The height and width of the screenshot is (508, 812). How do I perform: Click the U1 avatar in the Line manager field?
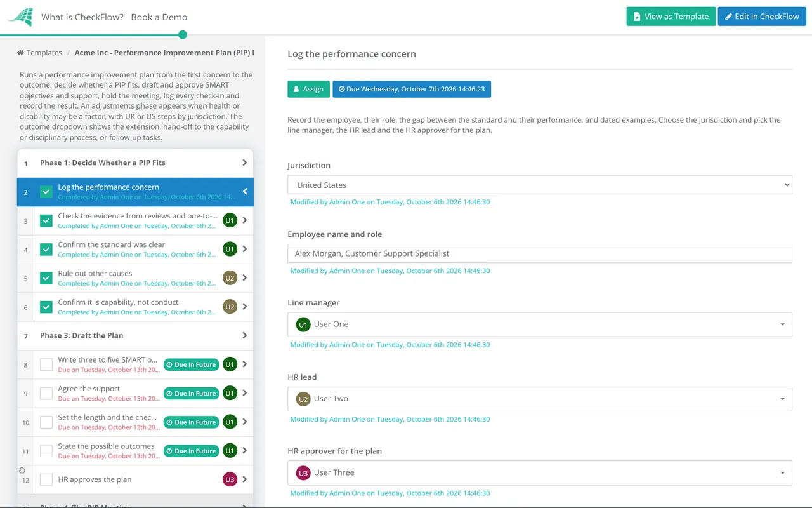[303, 324]
